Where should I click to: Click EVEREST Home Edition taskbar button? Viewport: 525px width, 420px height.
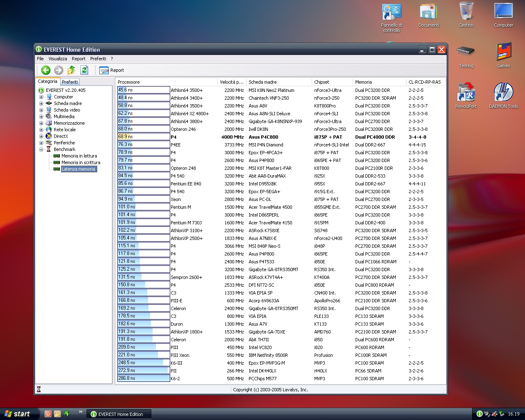pyautogui.click(x=119, y=414)
